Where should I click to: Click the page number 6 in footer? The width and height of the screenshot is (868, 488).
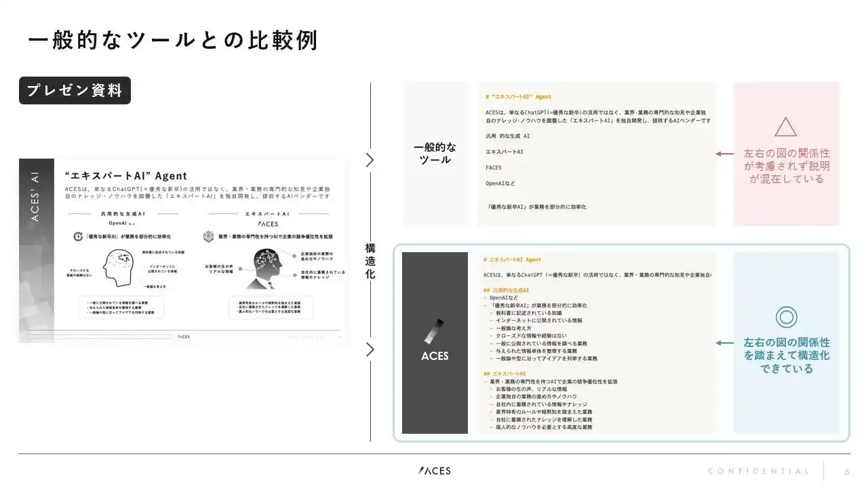847,471
